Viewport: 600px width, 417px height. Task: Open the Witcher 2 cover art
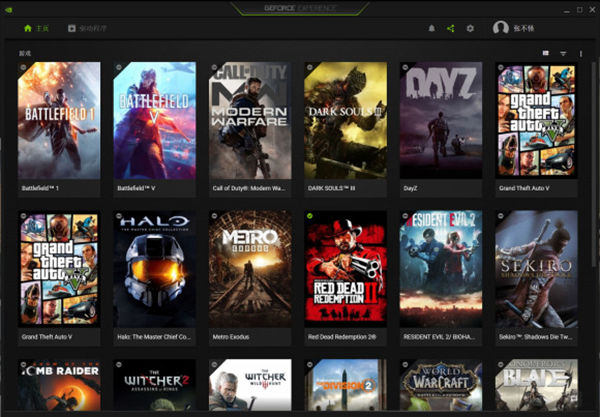(x=155, y=385)
